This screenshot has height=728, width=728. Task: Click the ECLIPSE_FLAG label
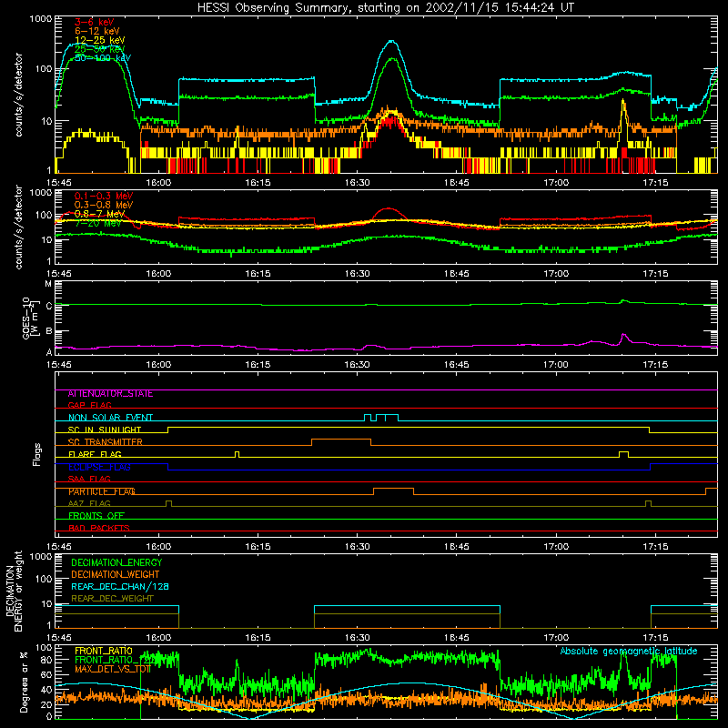click(x=99, y=467)
